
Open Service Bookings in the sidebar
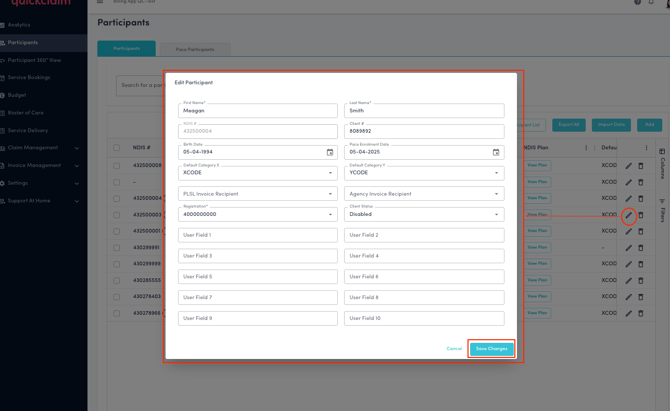[x=29, y=78]
